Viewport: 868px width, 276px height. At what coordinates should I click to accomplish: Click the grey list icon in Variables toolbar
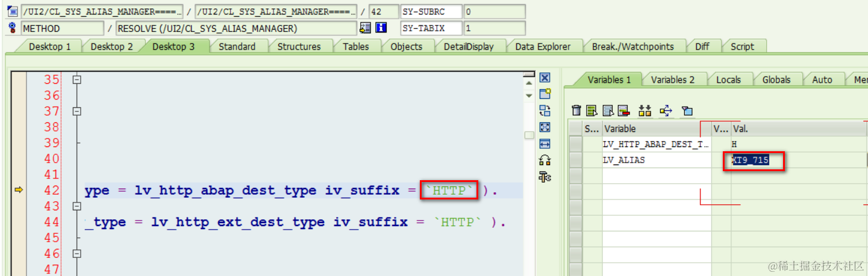point(608,110)
